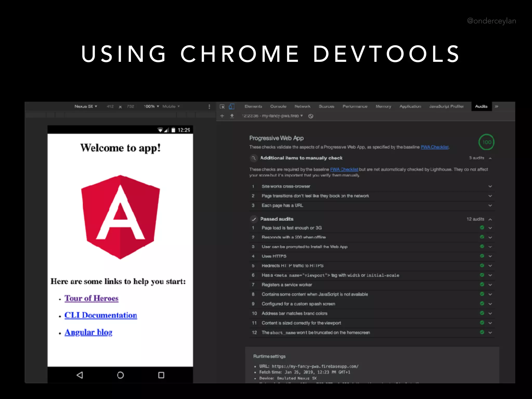Expand 'Site works cross-browser' item
Screen dimensions: 532x399
[490, 186]
